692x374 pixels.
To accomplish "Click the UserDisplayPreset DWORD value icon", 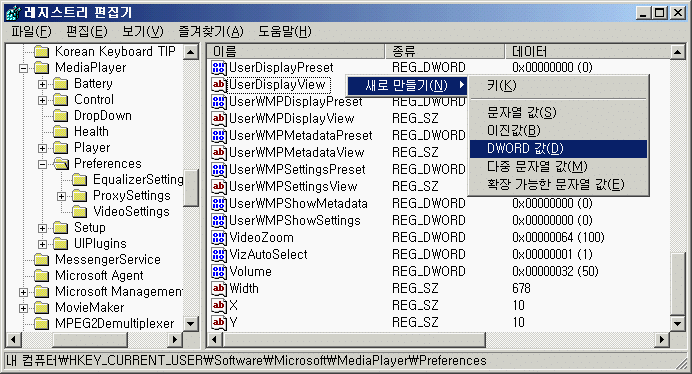I will (x=219, y=68).
